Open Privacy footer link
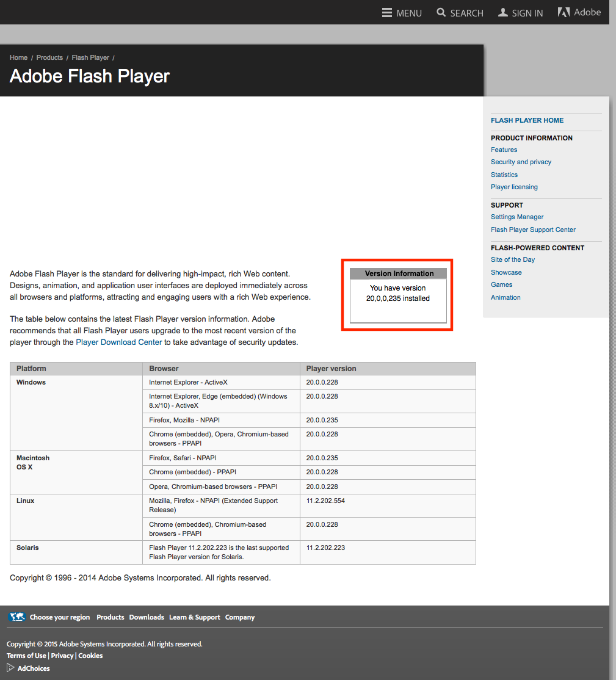 (x=62, y=656)
